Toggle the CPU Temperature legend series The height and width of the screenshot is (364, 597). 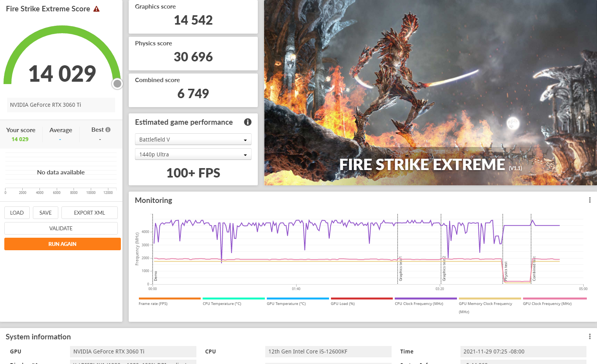click(x=222, y=303)
